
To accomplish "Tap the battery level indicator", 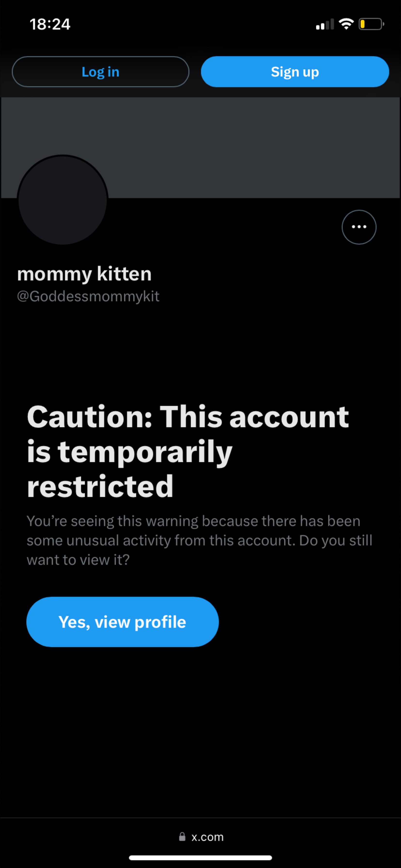I will tap(371, 24).
